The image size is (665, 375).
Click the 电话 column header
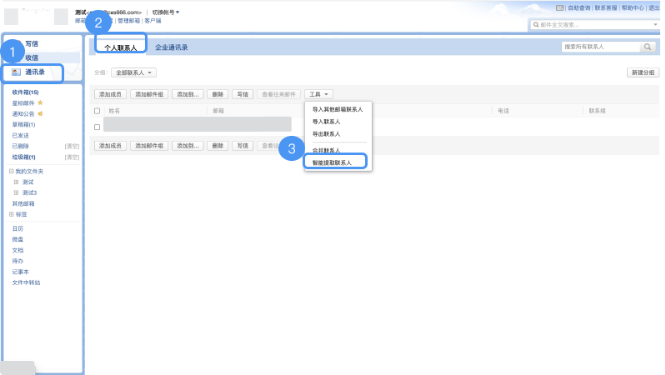503,111
